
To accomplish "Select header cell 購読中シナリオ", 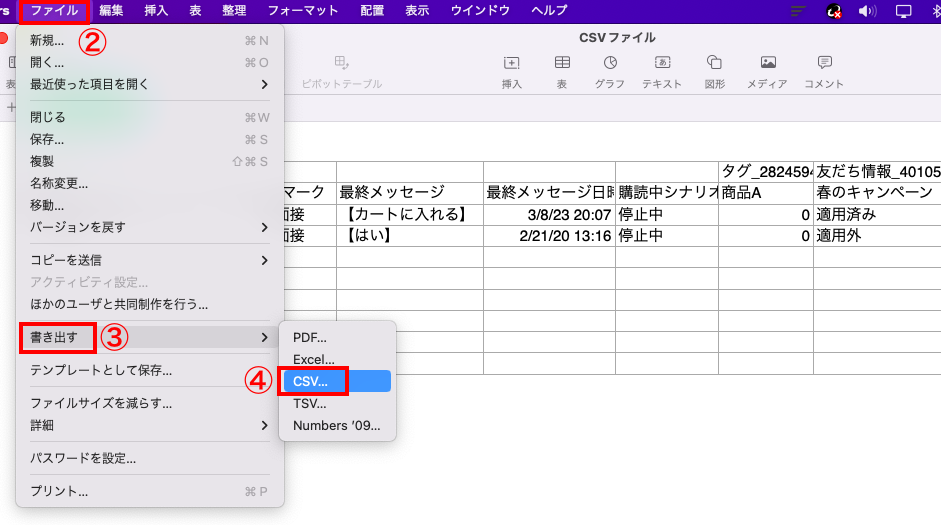I will click(x=667, y=193).
